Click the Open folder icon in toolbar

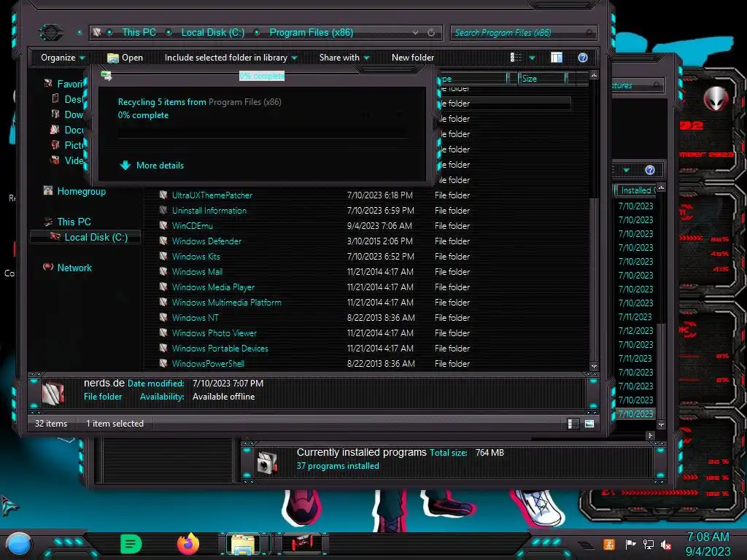(x=113, y=58)
